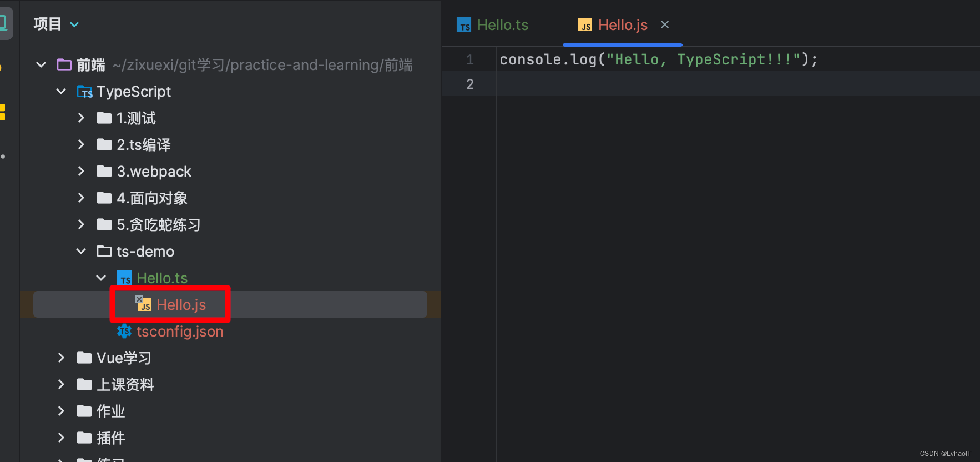Place cursor on empty editor line 2
Screen dimensions: 980x462
738,84
